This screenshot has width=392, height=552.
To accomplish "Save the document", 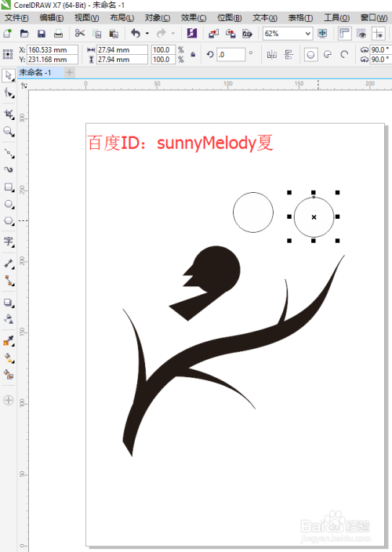I will [x=42, y=34].
